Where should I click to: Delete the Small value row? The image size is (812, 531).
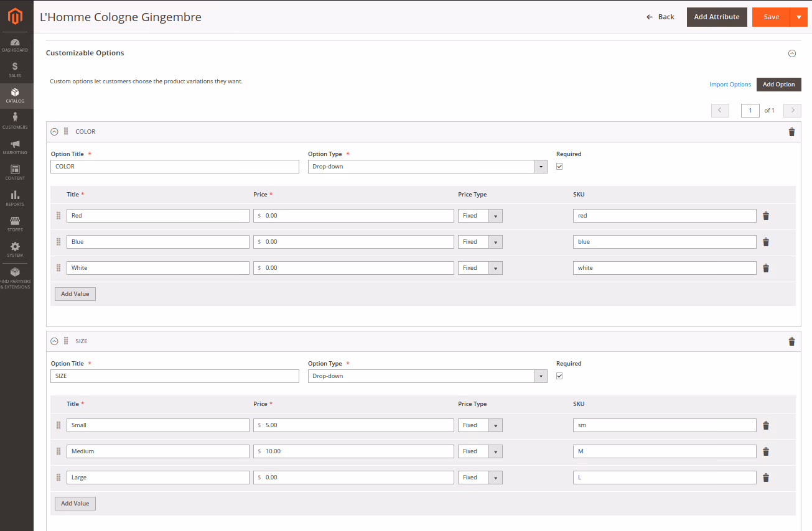766,425
